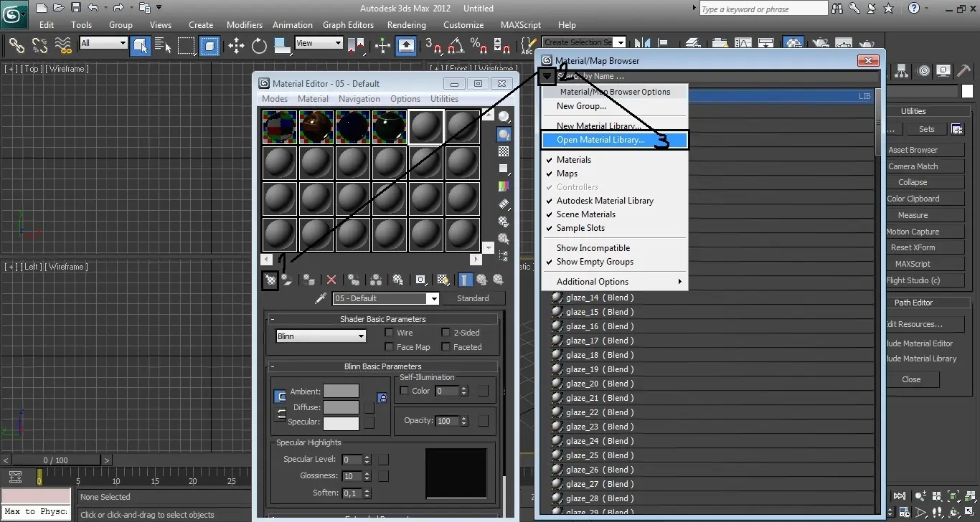Click the Pick Material eyedropper icon

(x=321, y=298)
